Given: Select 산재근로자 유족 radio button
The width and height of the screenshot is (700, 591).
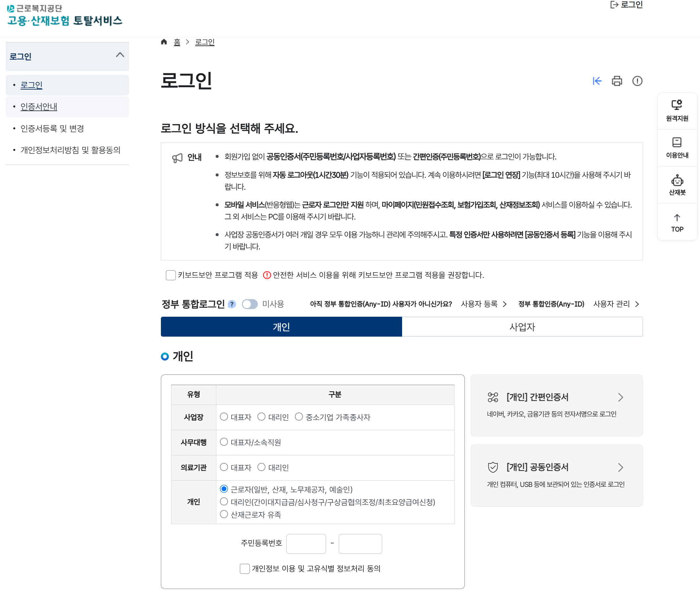Looking at the screenshot, I should [x=224, y=514].
